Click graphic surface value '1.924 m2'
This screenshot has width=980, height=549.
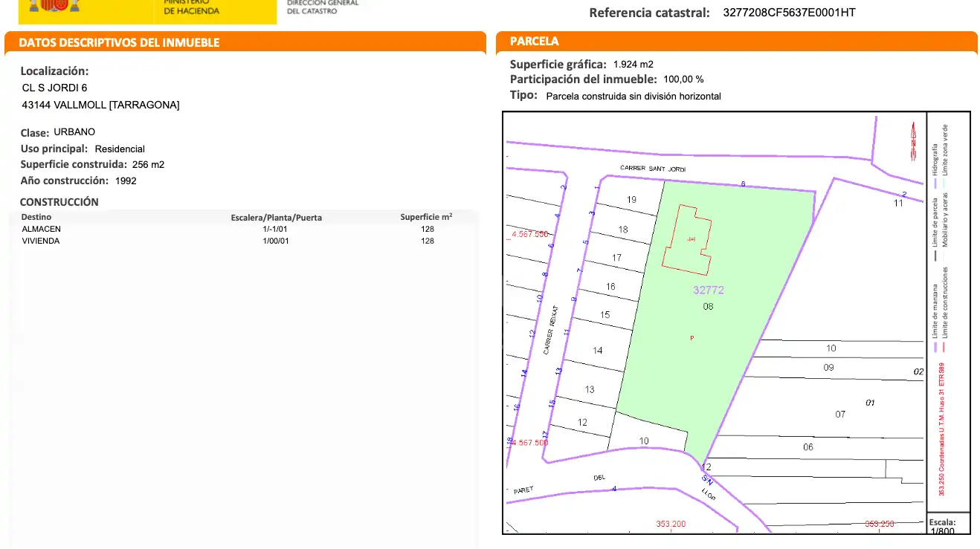[634, 64]
